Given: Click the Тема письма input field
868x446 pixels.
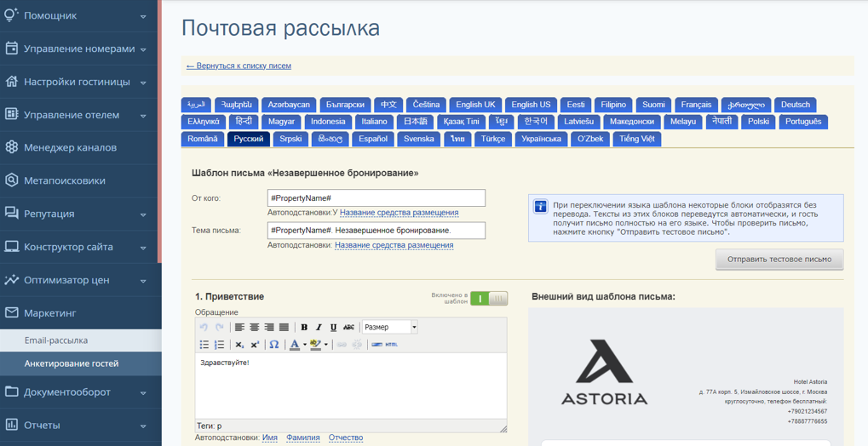Looking at the screenshot, I should tap(377, 230).
